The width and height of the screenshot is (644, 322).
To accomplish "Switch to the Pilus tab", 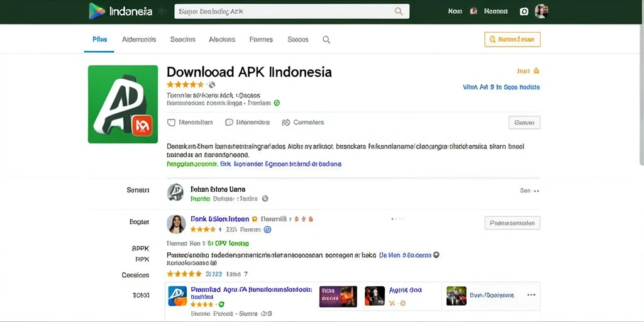I will (99, 40).
